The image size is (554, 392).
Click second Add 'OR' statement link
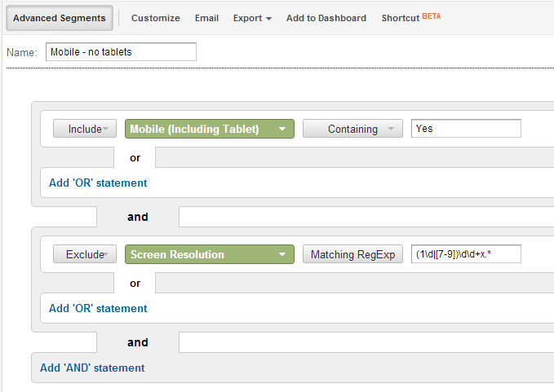pos(98,308)
